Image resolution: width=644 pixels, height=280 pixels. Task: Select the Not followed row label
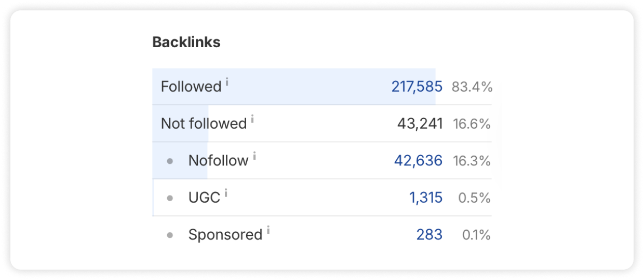pyautogui.click(x=204, y=123)
